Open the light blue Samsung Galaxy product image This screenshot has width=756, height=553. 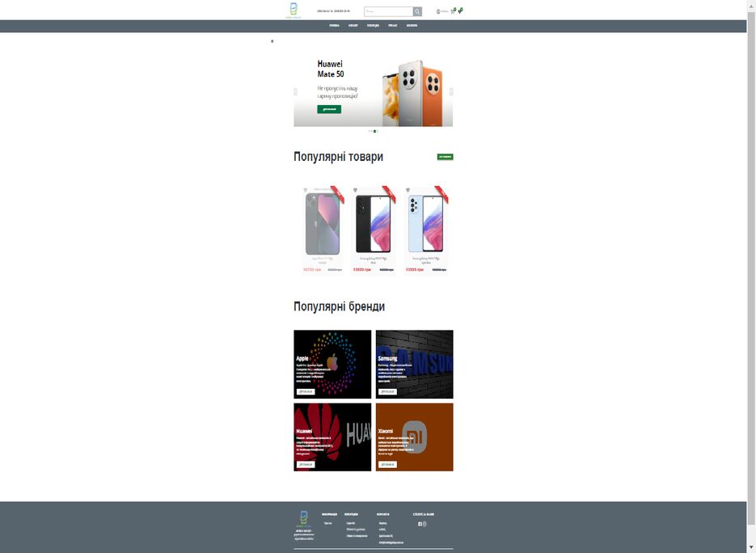tap(426, 224)
